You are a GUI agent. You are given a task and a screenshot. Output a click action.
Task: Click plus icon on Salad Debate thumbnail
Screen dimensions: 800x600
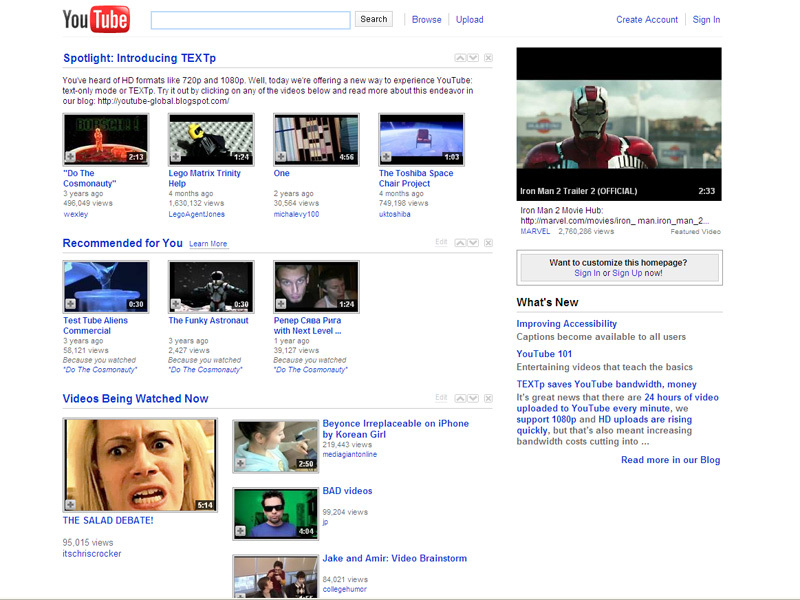click(70, 505)
